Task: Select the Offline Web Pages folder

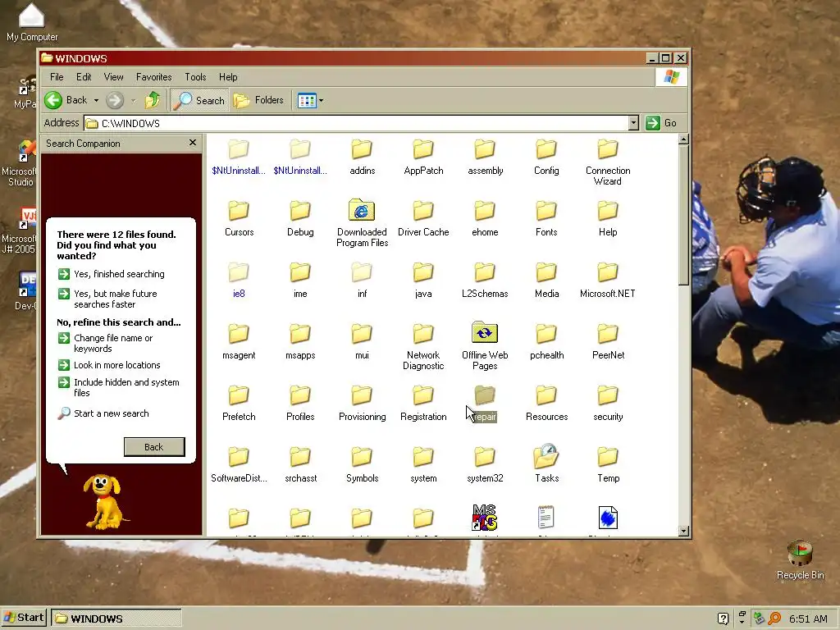Action: coord(485,347)
